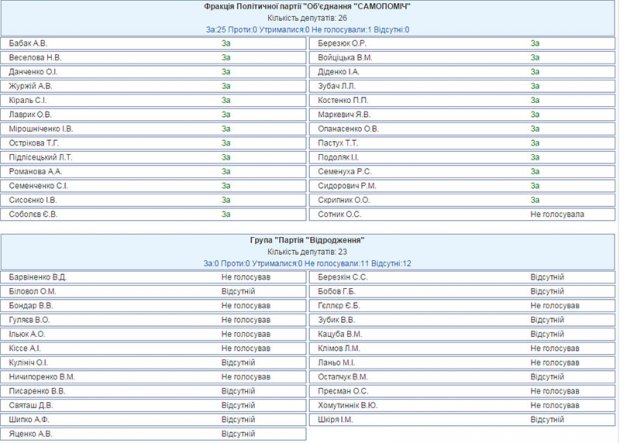Click the Самопоміч 'Кількість депутатів: 26' line
Screen dimensions: 620x443
pyautogui.click(x=307, y=18)
